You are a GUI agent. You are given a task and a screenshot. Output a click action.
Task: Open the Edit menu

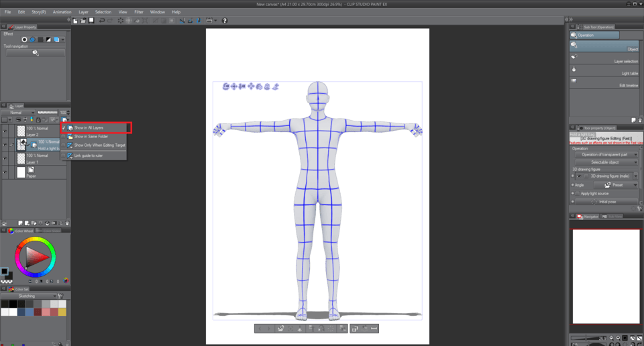(21, 12)
